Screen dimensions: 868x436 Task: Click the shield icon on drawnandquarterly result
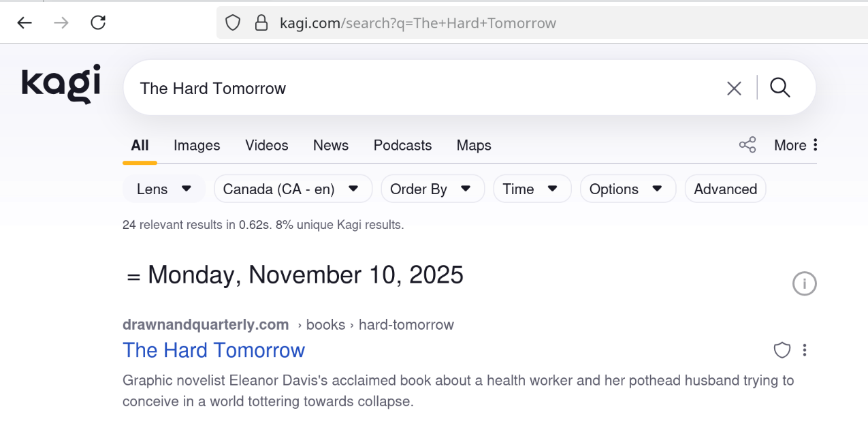pos(782,350)
